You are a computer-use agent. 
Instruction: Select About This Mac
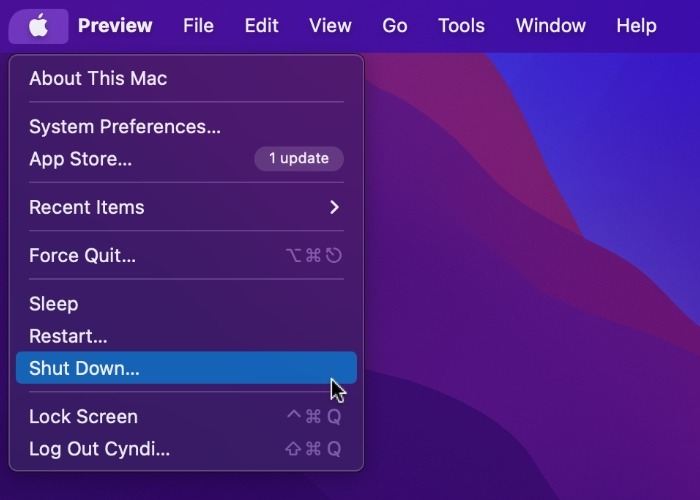[98, 78]
